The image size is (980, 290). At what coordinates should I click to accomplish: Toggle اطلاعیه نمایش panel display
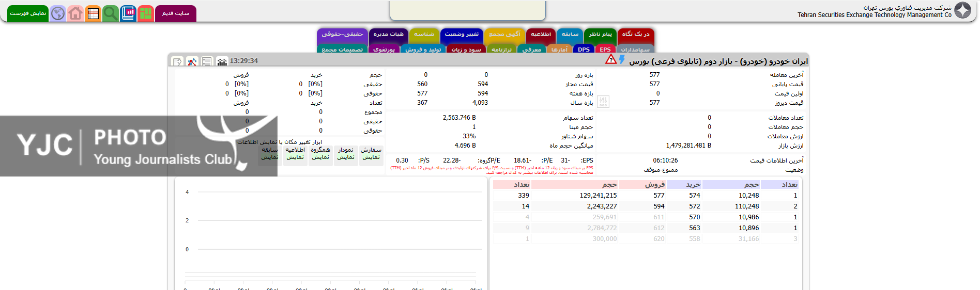pyautogui.click(x=295, y=155)
